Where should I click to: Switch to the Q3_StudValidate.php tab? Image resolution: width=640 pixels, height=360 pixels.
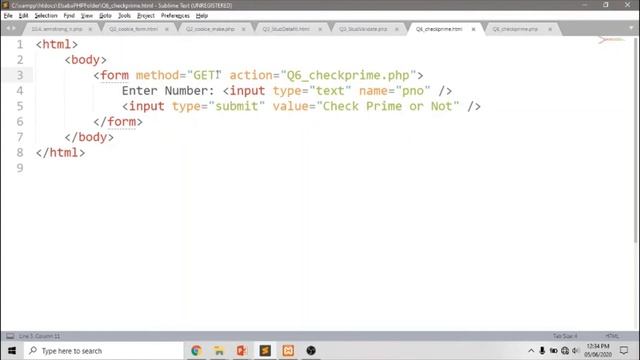(363, 29)
